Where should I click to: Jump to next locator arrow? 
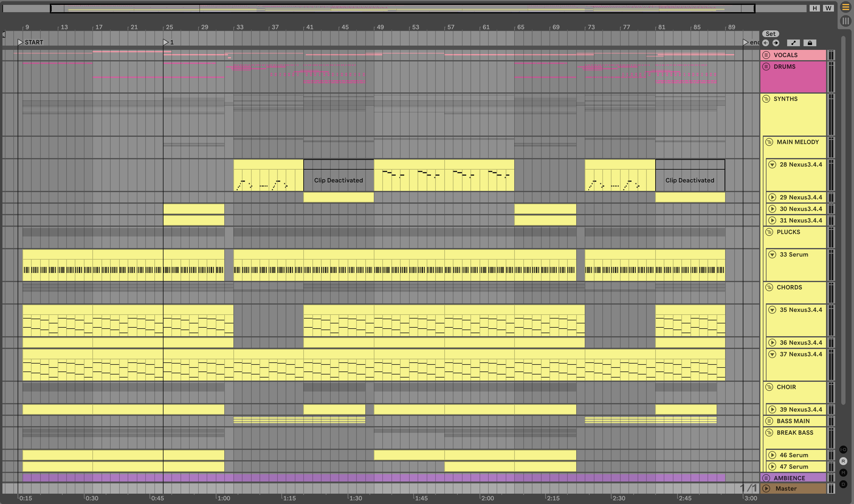[x=776, y=43]
